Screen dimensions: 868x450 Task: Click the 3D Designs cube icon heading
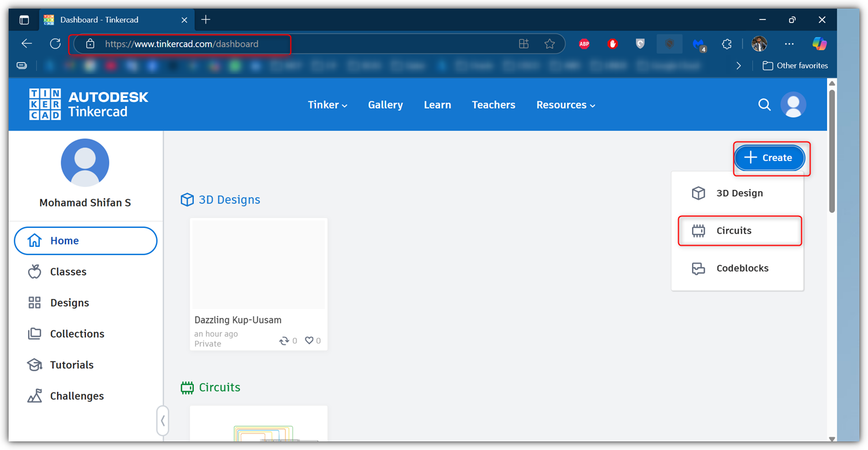(187, 200)
